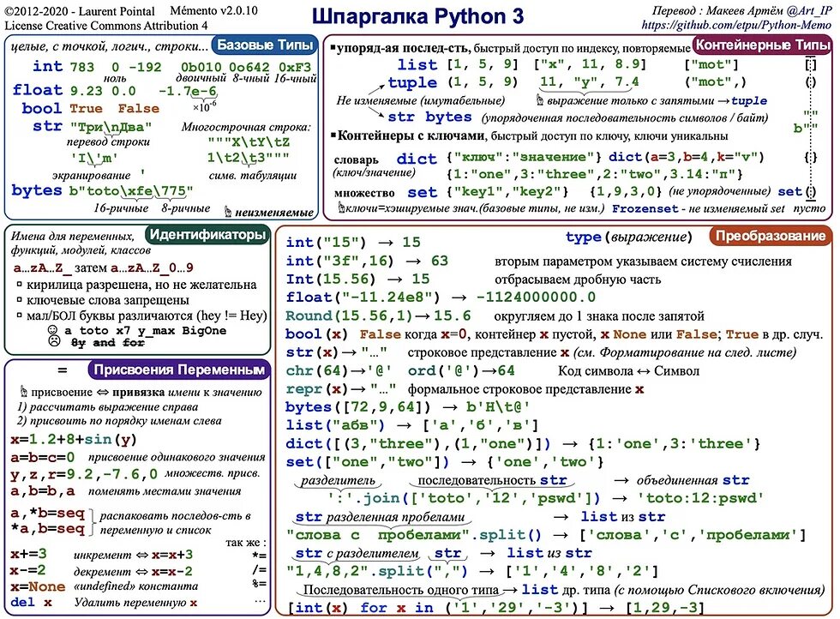Click the "x=None" assignment
840x619 pixels.
[x=38, y=587]
